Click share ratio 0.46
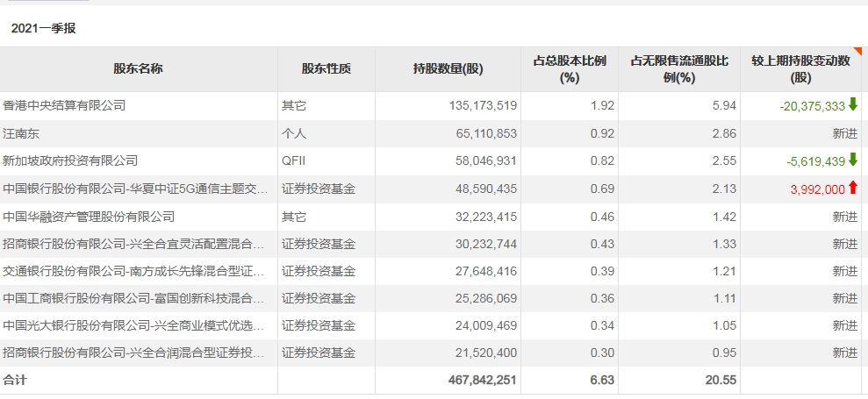868x399 pixels. tap(603, 217)
